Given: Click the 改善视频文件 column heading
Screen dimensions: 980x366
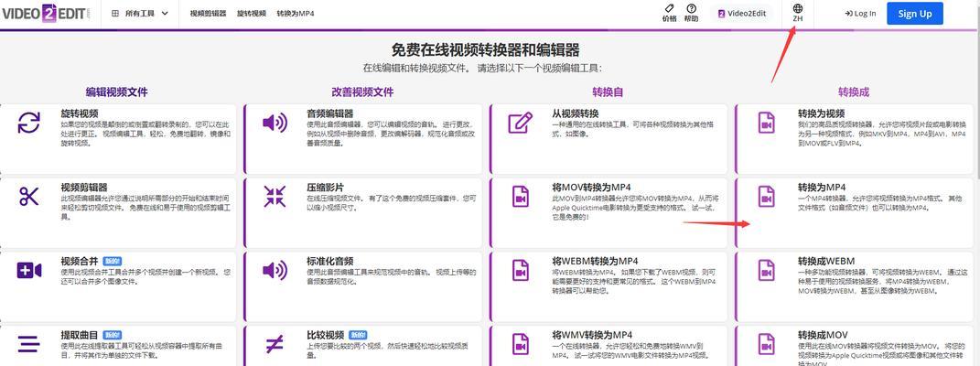Looking at the screenshot, I should tap(362, 91).
